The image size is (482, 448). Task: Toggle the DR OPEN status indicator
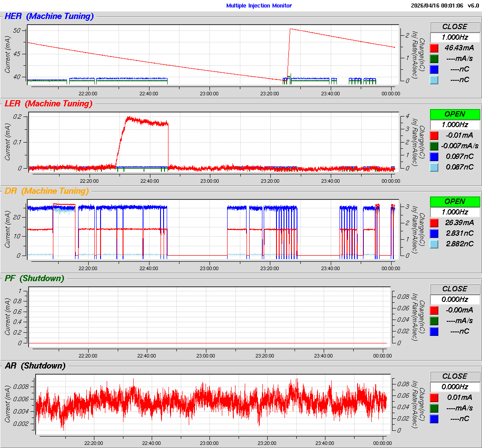[x=455, y=201]
